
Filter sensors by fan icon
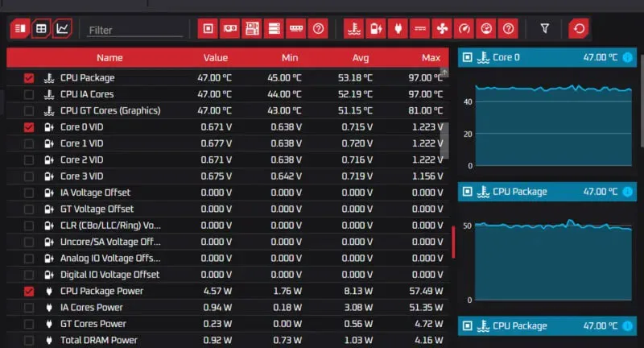point(441,29)
